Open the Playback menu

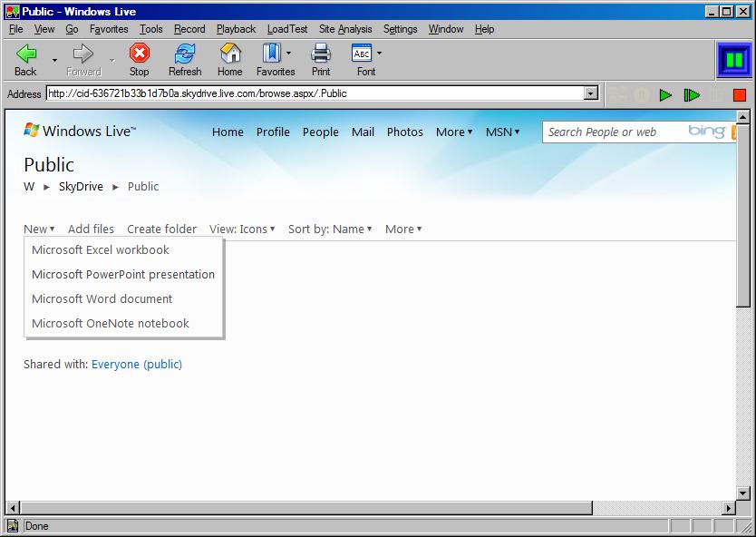click(237, 29)
